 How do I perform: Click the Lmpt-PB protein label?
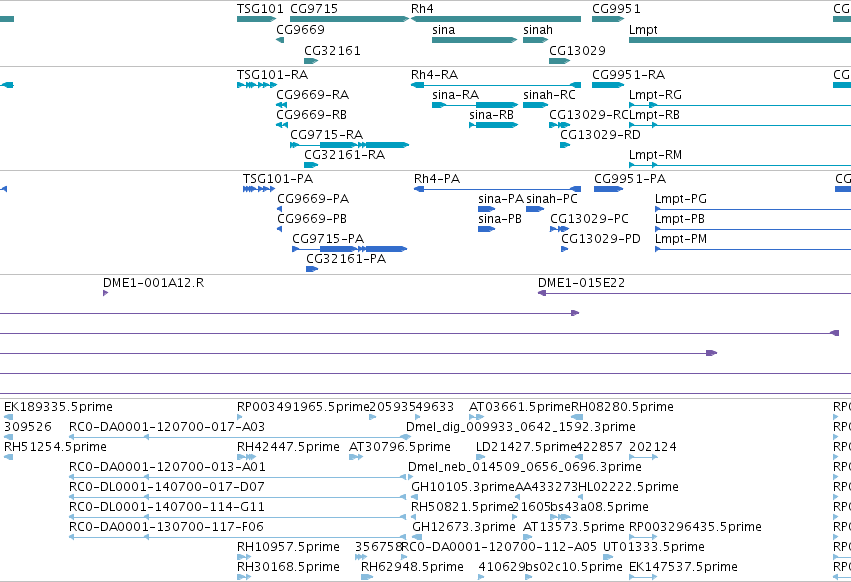click(x=680, y=219)
